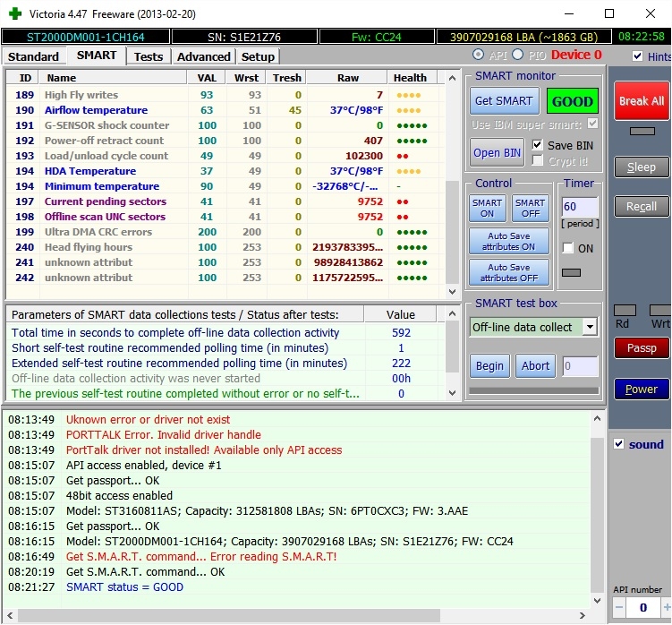Image resolution: width=672 pixels, height=625 pixels.
Task: Click the Get SMART button
Action: pyautogui.click(x=504, y=101)
